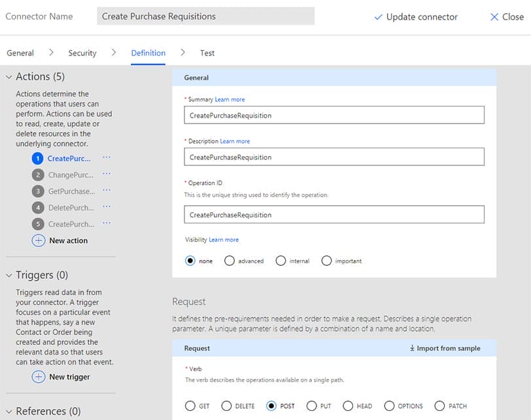The height and width of the screenshot is (420, 531).
Task: Select visibility option internal
Action: (x=281, y=261)
